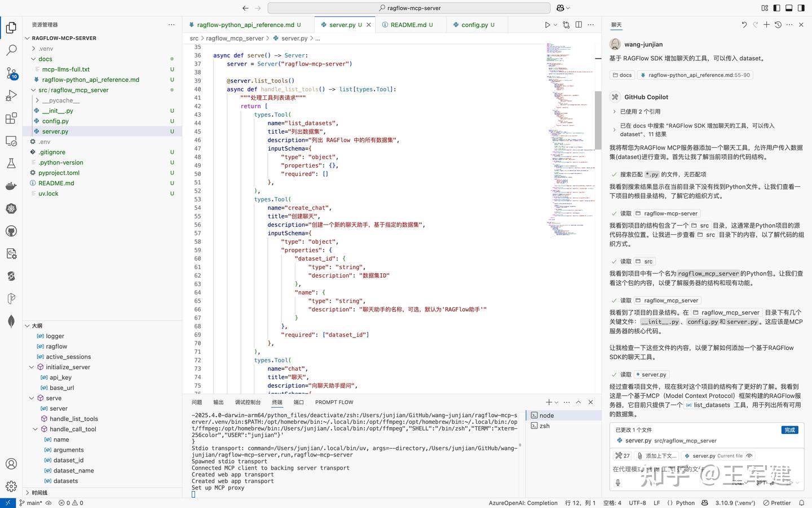812x508 pixels.
Task: Open the GitHub view in the sidebar
Action: pos(11,231)
